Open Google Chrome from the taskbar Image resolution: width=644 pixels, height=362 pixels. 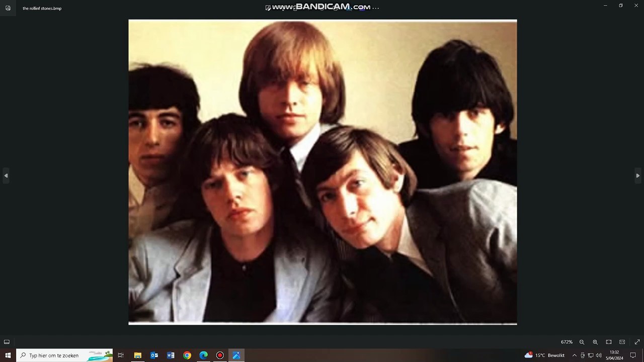click(187, 355)
